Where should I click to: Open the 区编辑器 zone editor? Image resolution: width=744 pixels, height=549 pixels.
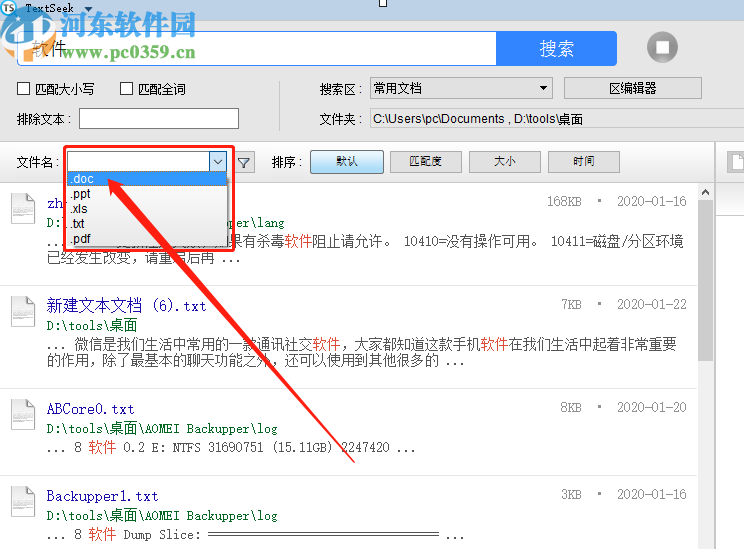pyautogui.click(x=632, y=88)
